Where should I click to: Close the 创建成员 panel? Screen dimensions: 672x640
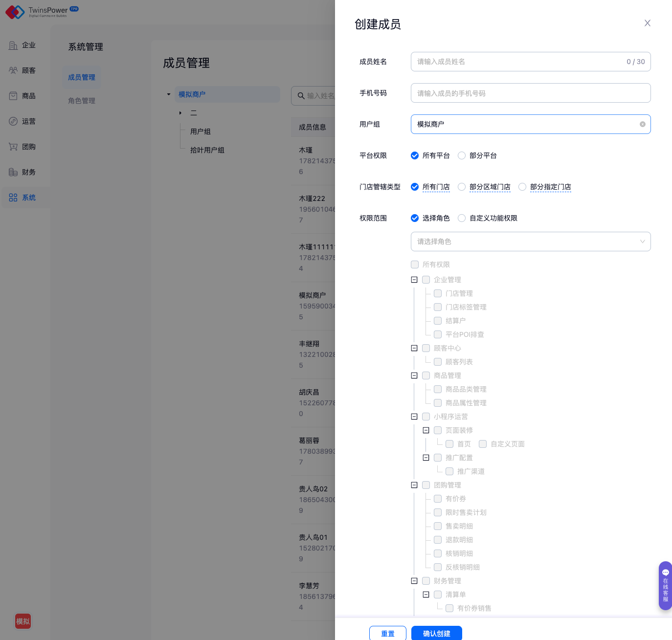pos(647,23)
